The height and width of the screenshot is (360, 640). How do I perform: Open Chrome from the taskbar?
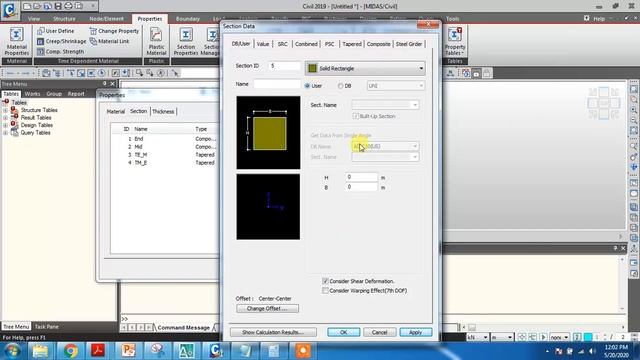pos(71,351)
